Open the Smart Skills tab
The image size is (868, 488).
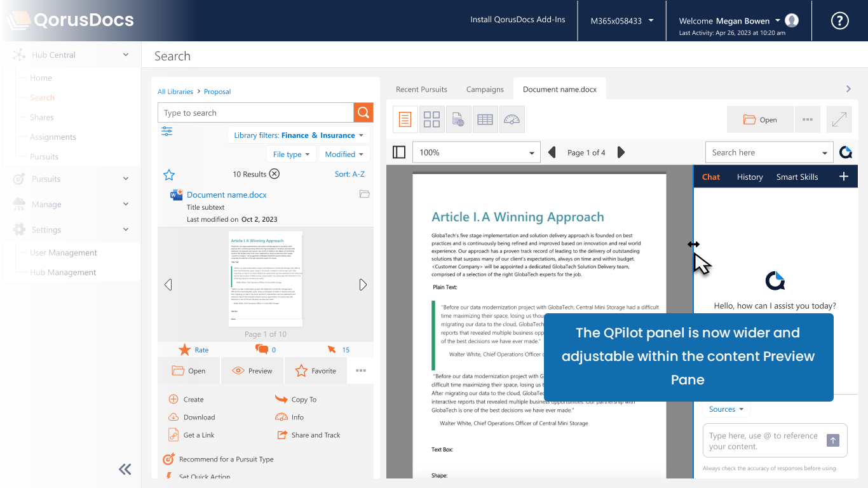[x=797, y=177]
